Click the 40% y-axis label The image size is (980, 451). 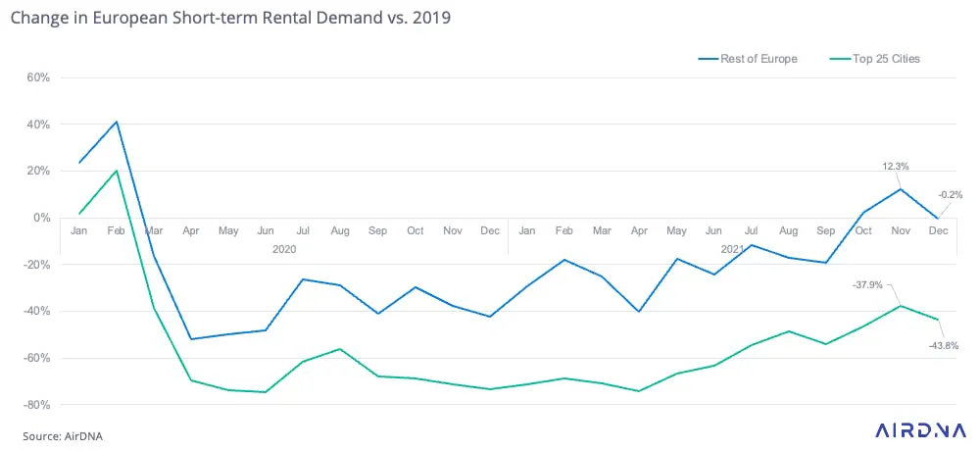coord(39,125)
